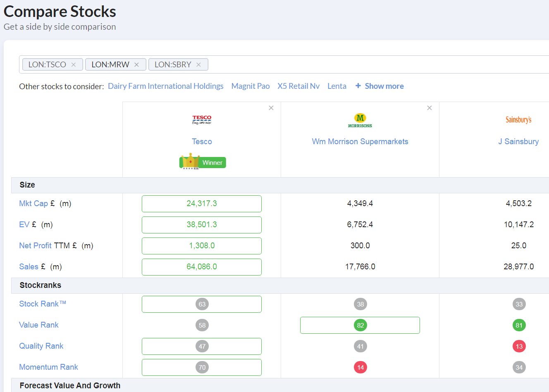Open the Momentum Rank link
Image resolution: width=549 pixels, height=392 pixels.
point(48,367)
